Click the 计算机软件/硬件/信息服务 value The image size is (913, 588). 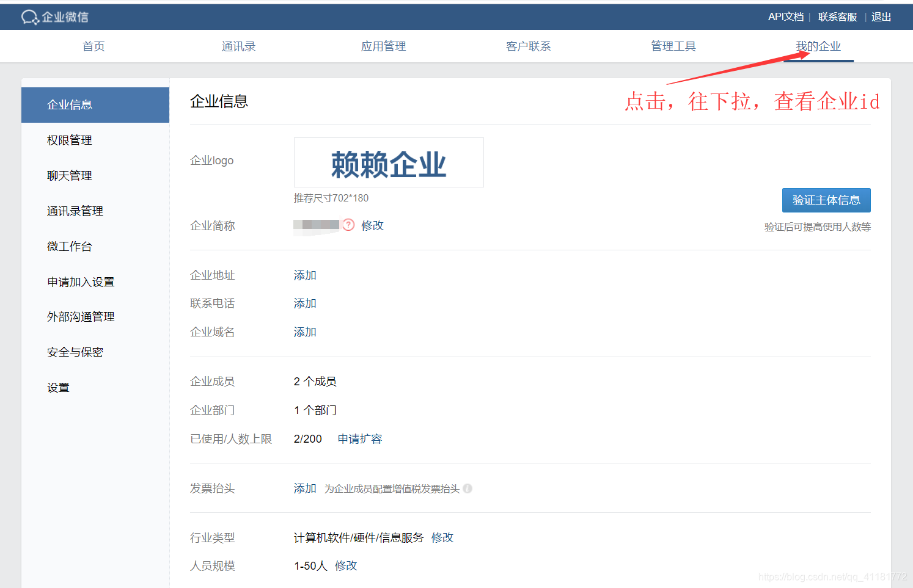(359, 538)
